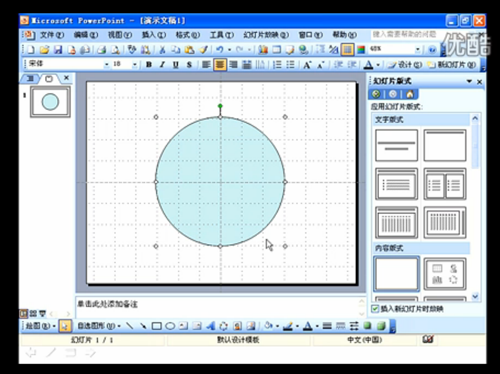The width and height of the screenshot is (500, 374).
Task: Click the Fill Color bucket icon
Action: 268,326
